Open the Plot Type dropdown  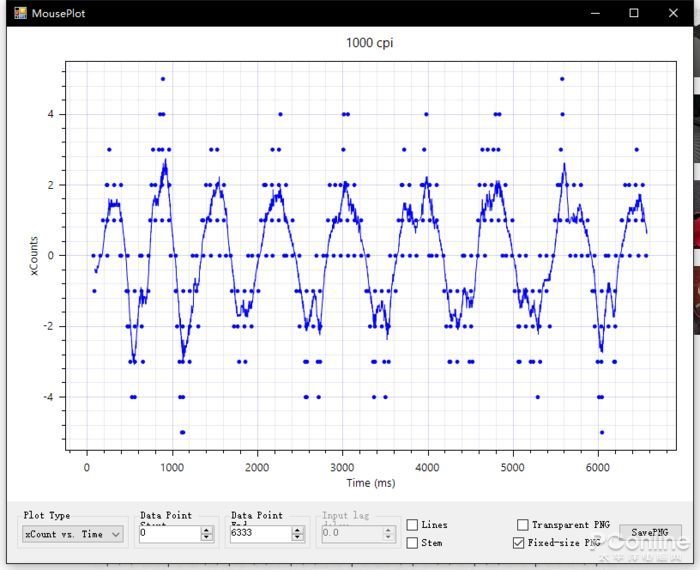[x=73, y=534]
